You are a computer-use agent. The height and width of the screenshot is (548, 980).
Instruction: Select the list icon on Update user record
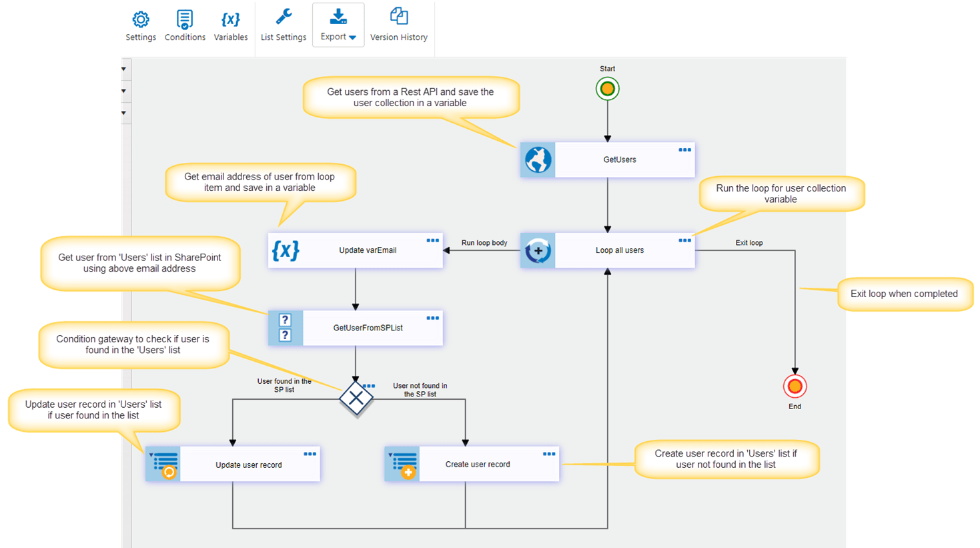pyautogui.click(x=163, y=463)
